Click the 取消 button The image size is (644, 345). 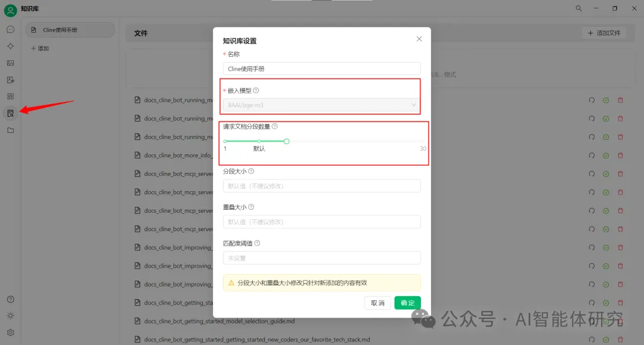pos(377,303)
